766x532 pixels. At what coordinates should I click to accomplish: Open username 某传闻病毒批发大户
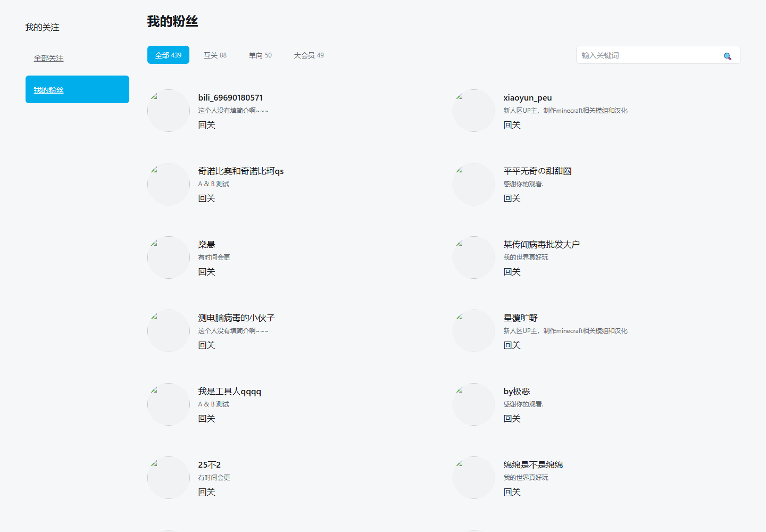542,245
